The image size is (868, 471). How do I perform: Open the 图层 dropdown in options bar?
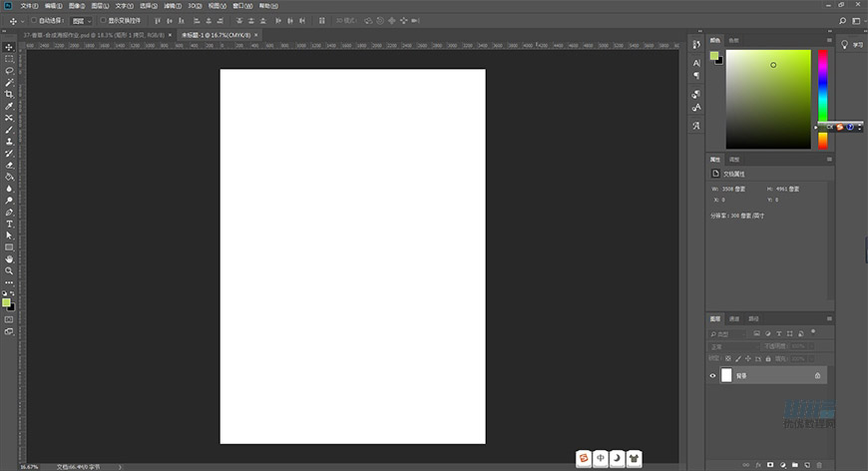tap(82, 20)
